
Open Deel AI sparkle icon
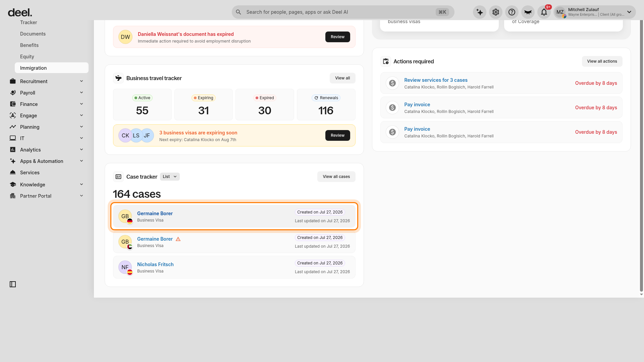click(x=480, y=12)
